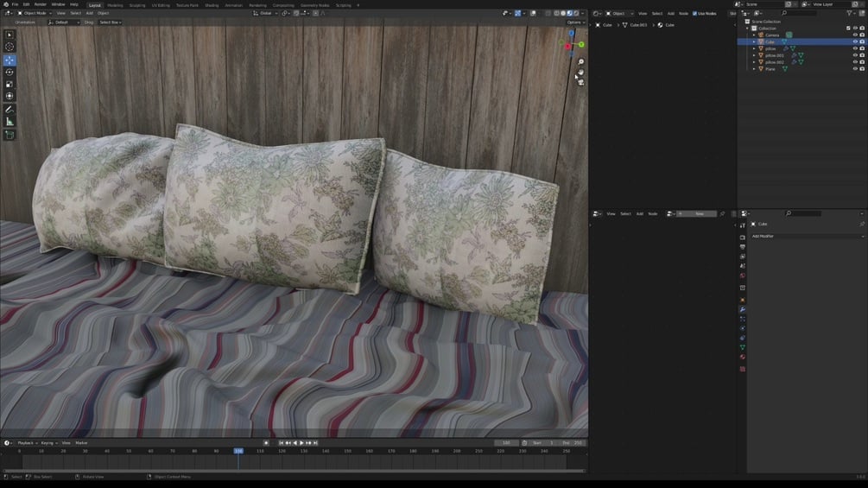Image resolution: width=868 pixels, height=488 pixels.
Task: Choose the Move tool
Action: (10, 60)
